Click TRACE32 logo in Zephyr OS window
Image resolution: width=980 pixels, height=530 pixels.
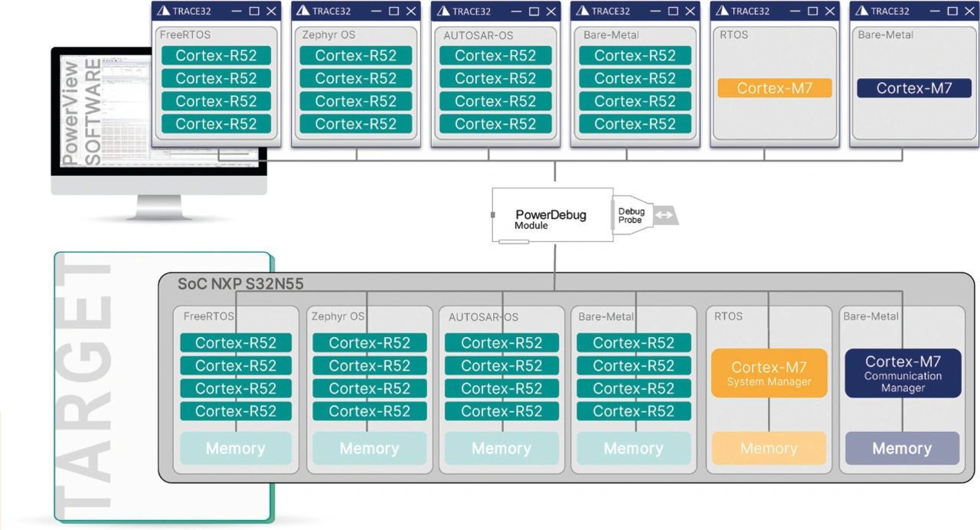coord(303,11)
